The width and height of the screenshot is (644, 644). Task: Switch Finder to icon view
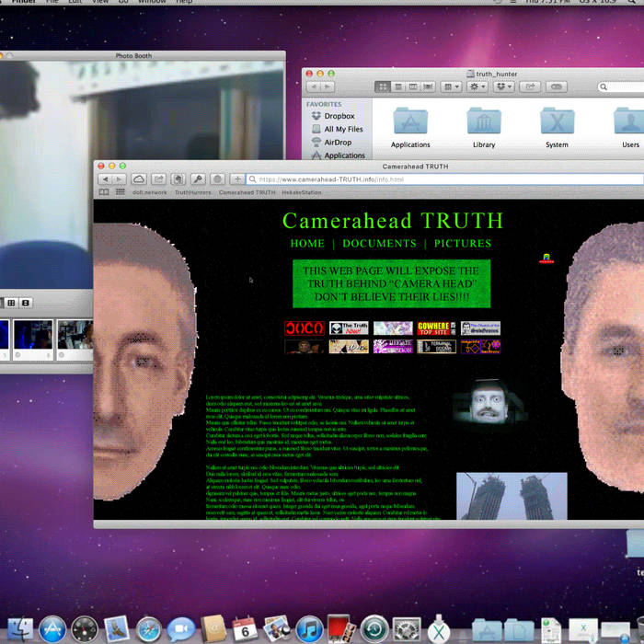[x=383, y=86]
